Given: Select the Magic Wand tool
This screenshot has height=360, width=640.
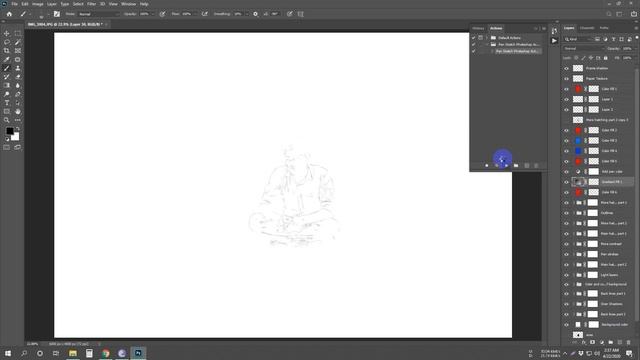Looking at the screenshot, I should 18,42.
